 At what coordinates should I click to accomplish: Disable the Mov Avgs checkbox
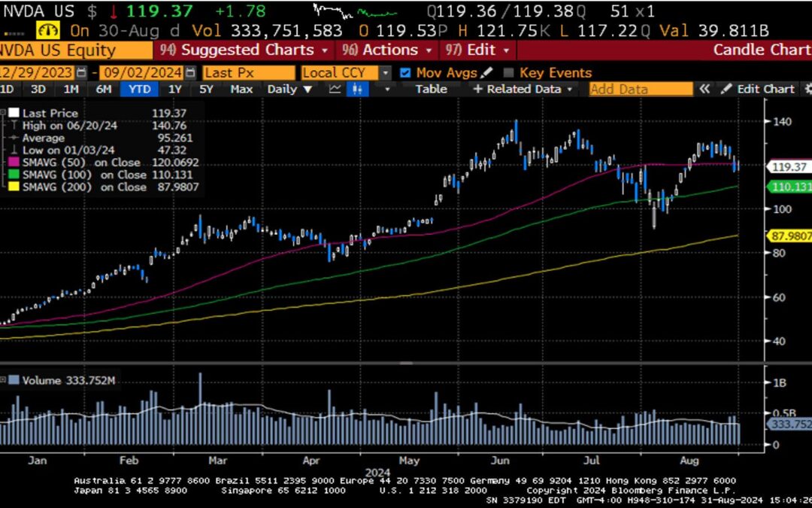[x=404, y=72]
